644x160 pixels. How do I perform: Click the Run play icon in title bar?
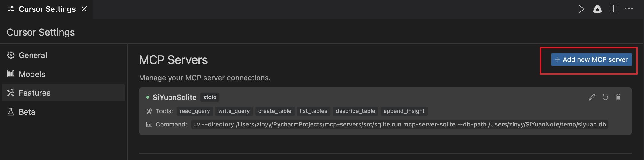point(581,9)
